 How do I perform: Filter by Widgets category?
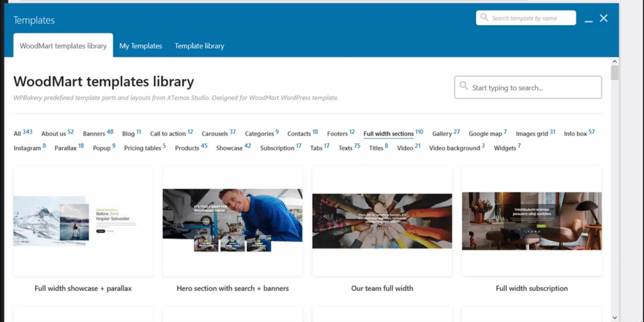pos(507,147)
